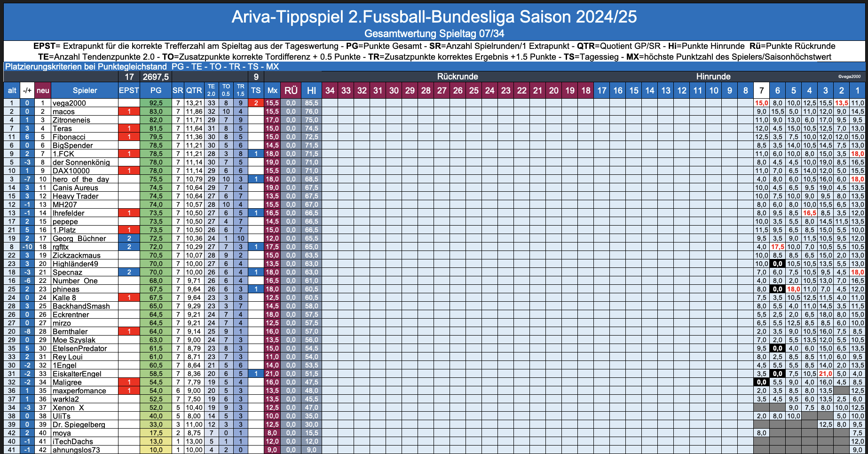
Task: Select the 'QTR' column header
Action: coord(194,91)
